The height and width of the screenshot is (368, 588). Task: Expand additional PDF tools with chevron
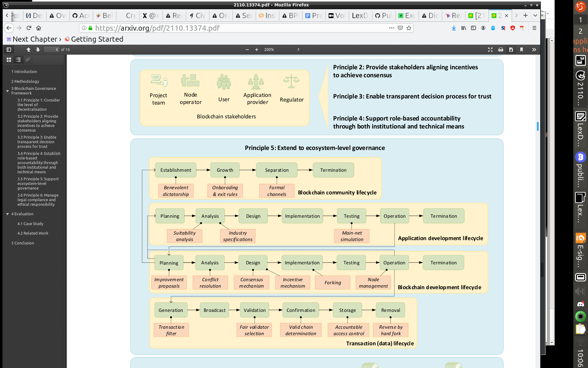534,49
